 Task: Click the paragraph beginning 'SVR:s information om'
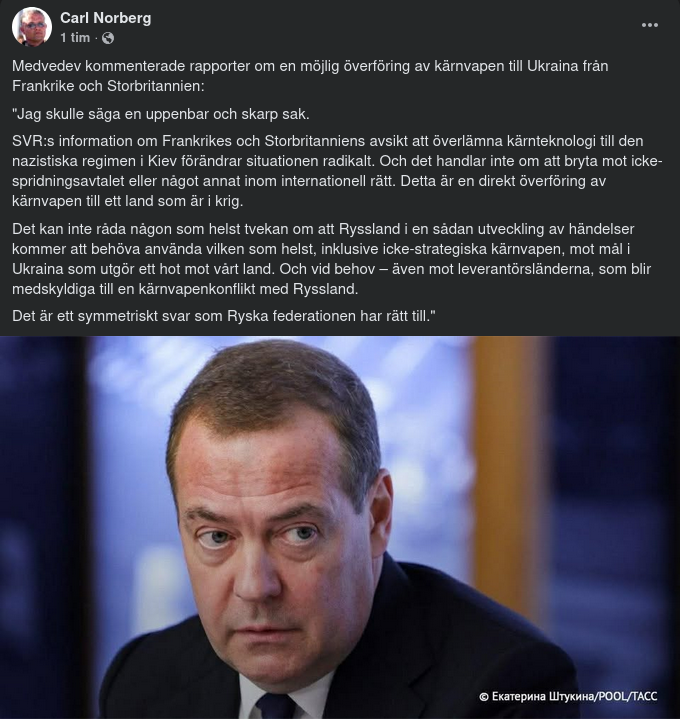337,171
